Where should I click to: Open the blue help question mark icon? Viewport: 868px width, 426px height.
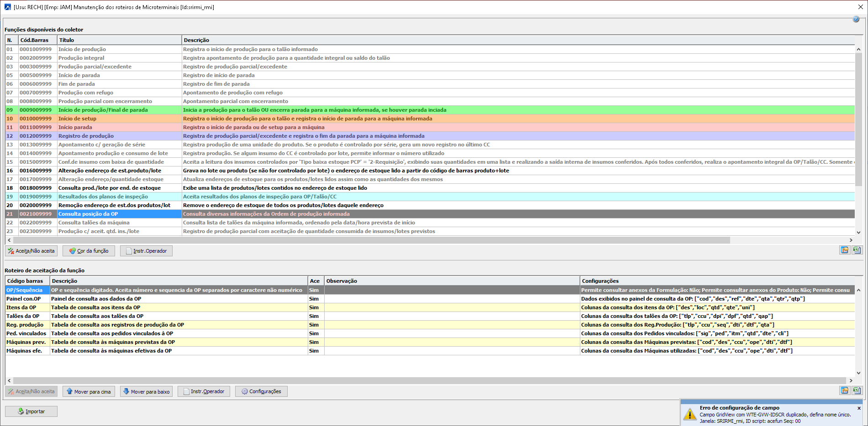856,19
